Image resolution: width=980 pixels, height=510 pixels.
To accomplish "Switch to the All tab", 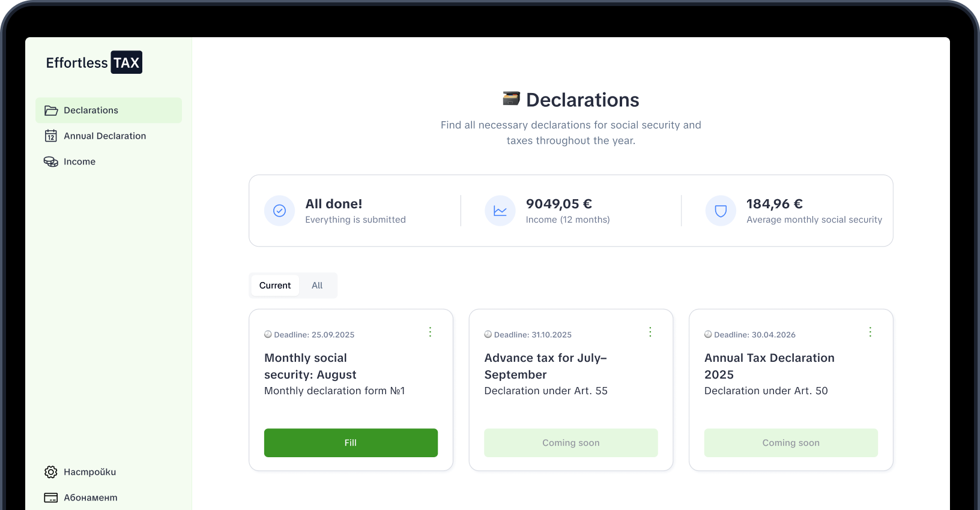I will 317,286.
